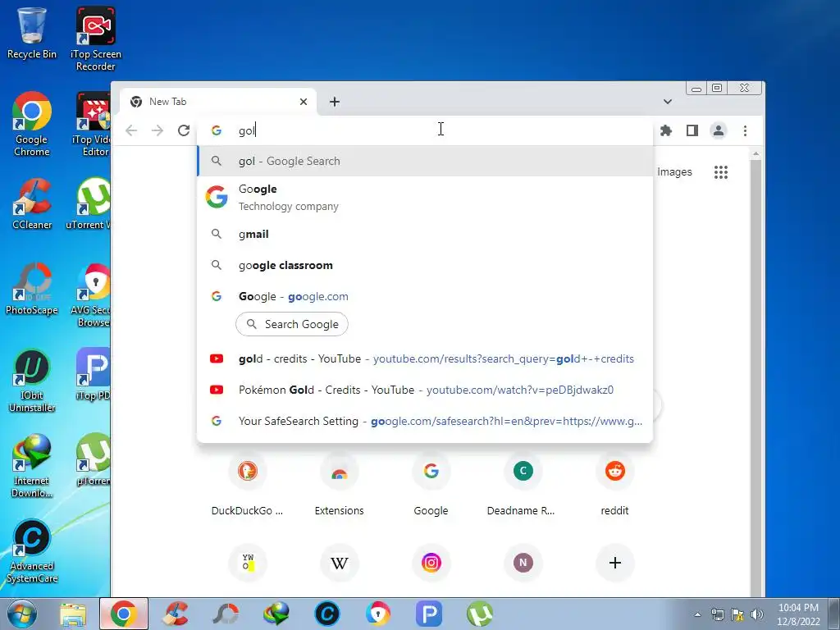Select Your SafeSearch Setting suggestion

(x=426, y=421)
